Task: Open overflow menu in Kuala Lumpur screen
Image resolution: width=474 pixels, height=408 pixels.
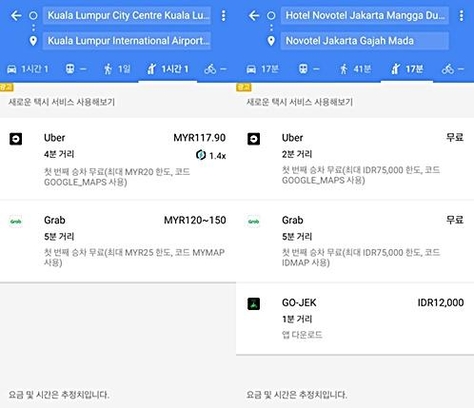Action: 223,15
